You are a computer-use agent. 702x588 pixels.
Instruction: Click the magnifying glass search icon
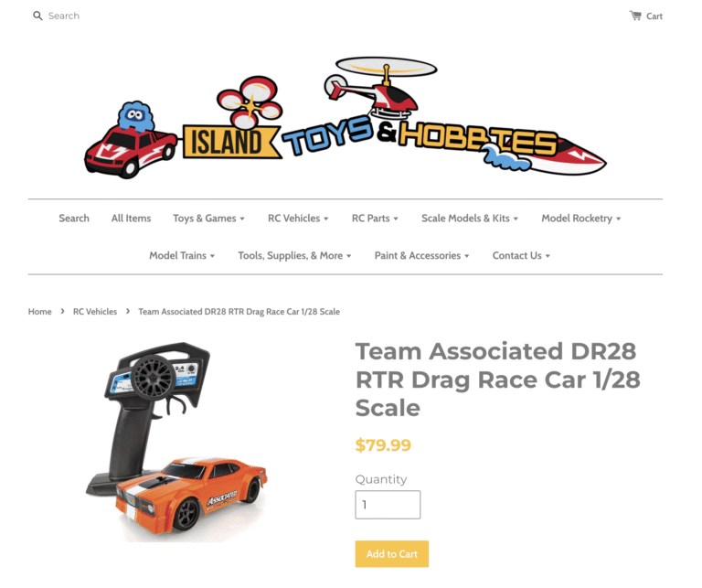click(x=37, y=16)
